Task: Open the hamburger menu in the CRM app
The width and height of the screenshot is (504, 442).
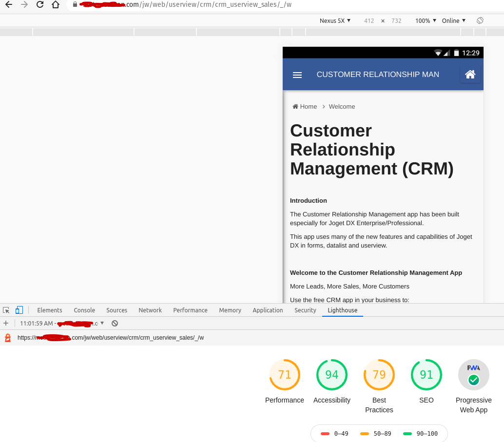Action: pyautogui.click(x=297, y=75)
